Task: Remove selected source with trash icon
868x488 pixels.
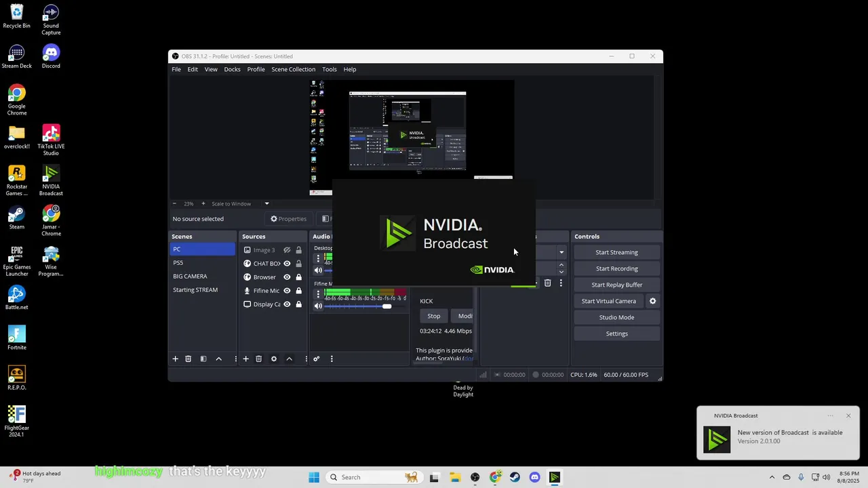Action: 258,359
